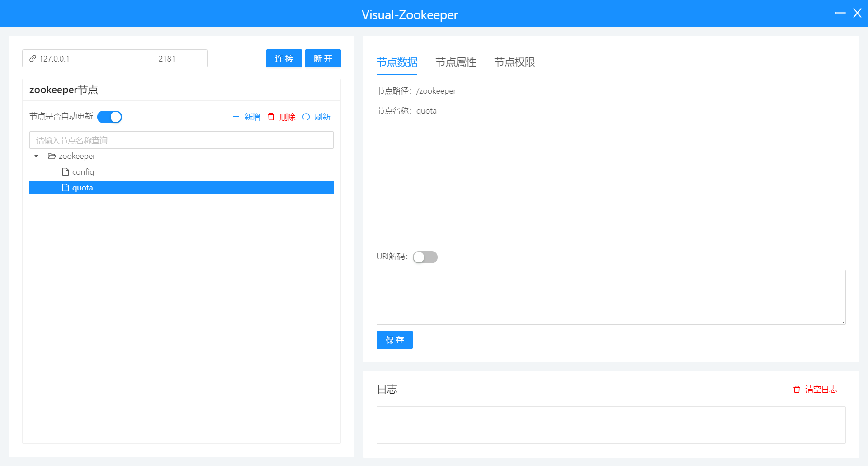Click the refresh icon next to 刷新
This screenshot has width=868, height=466.
pos(306,117)
